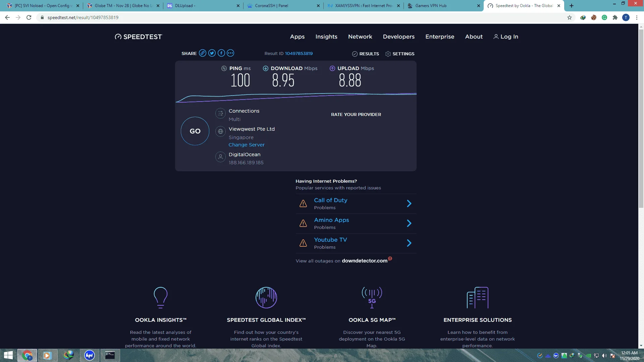Click the Ookla 5G Map antenna icon
Screen dimensions: 644x362
tap(372, 298)
